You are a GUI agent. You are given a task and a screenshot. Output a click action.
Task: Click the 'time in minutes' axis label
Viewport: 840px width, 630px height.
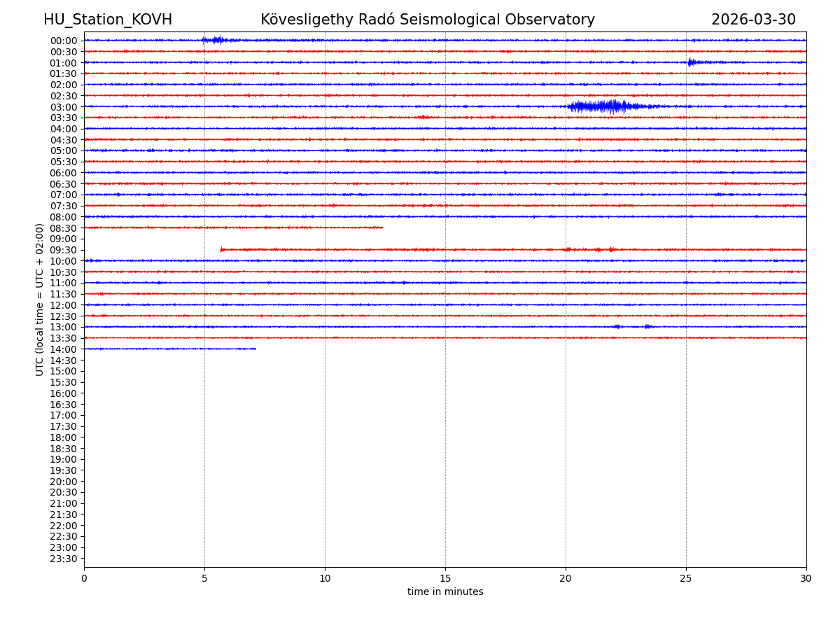[445, 592]
